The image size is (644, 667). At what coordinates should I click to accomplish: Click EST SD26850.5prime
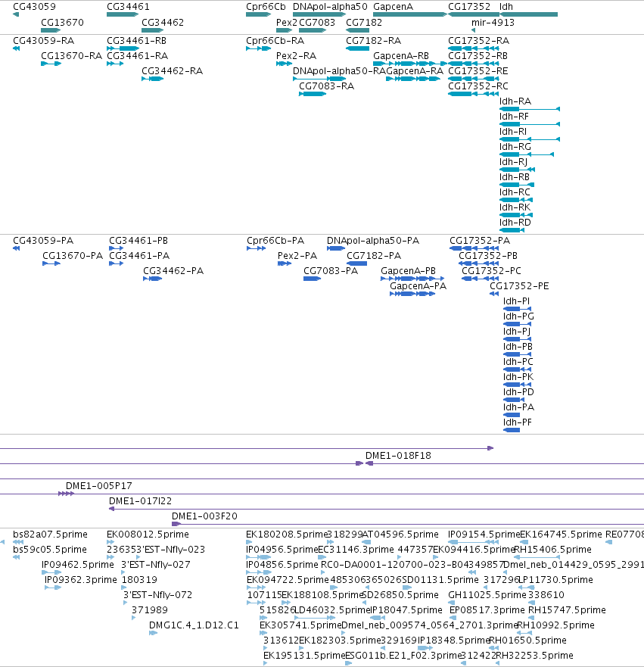tap(400, 595)
